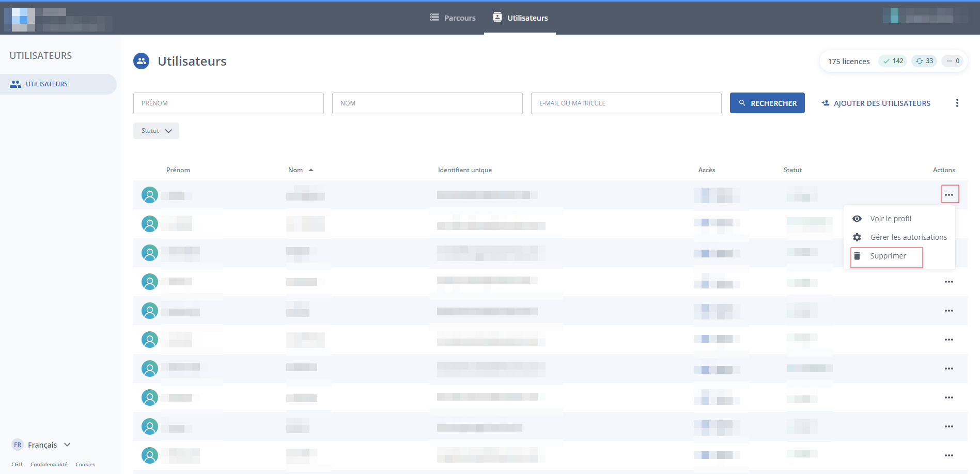
Task: Click AJOUTER DES UTILISATEURS
Action: (876, 103)
